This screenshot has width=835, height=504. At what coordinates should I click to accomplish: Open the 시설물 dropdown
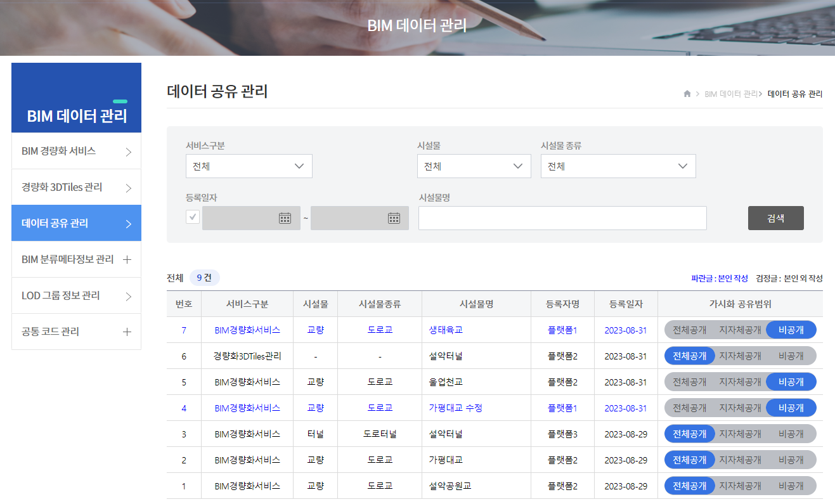pyautogui.click(x=474, y=165)
